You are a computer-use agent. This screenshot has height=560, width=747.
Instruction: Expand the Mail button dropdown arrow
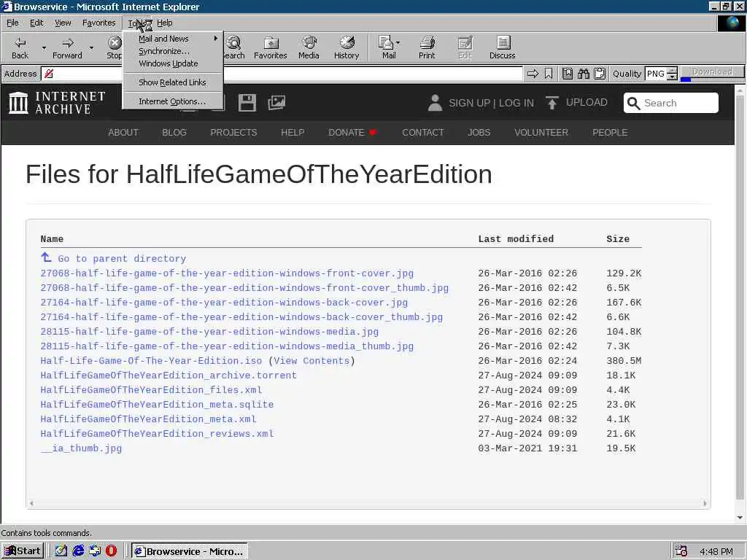[398, 43]
